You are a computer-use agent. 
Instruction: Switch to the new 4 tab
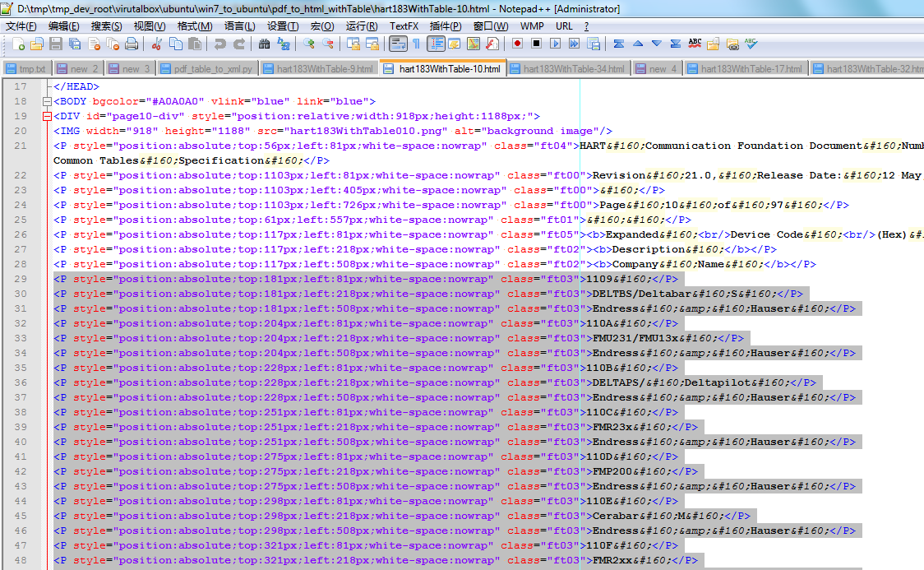click(657, 68)
